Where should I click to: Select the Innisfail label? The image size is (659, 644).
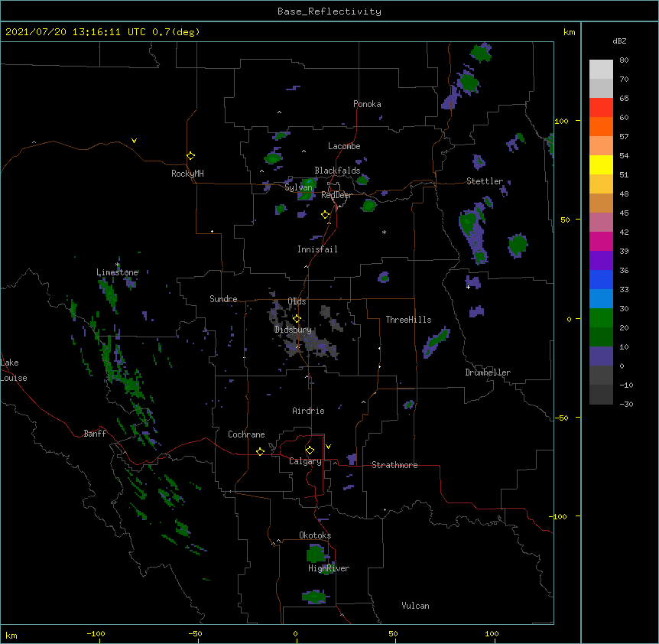point(317,249)
